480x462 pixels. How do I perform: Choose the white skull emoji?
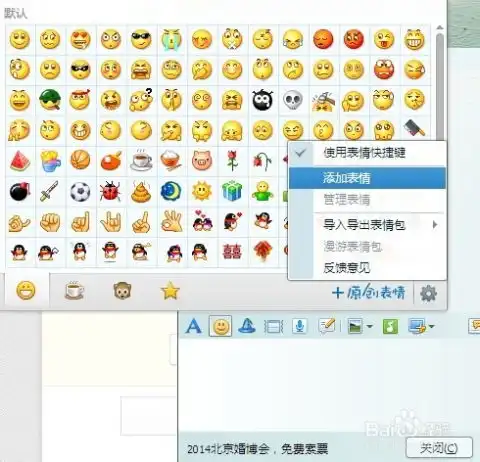tap(293, 100)
